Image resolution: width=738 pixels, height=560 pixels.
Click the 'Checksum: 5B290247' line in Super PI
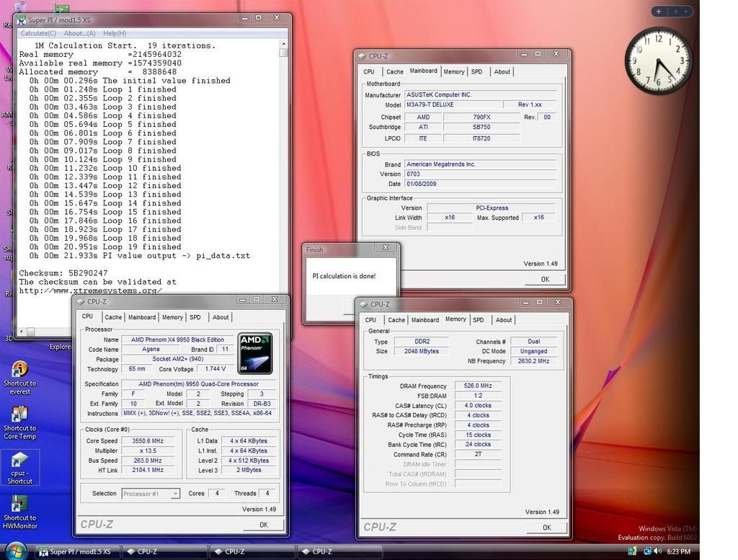pos(63,273)
